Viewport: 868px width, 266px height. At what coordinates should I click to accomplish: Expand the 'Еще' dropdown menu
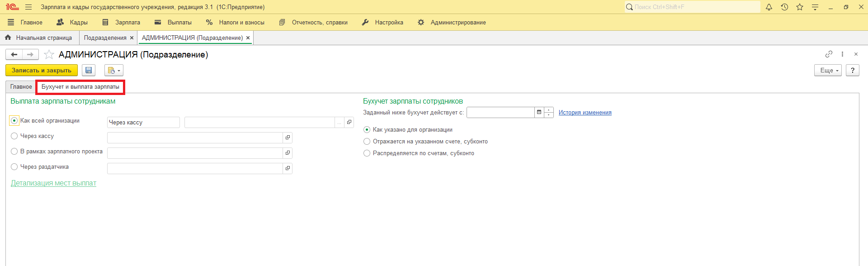click(828, 71)
